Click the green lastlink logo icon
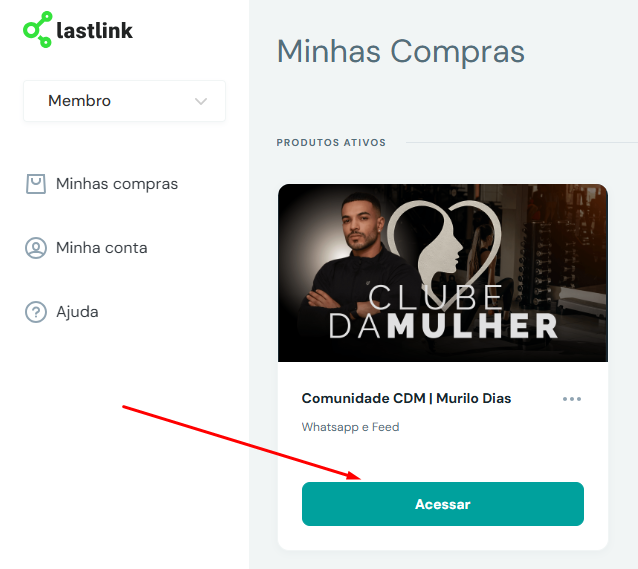 click(37, 29)
